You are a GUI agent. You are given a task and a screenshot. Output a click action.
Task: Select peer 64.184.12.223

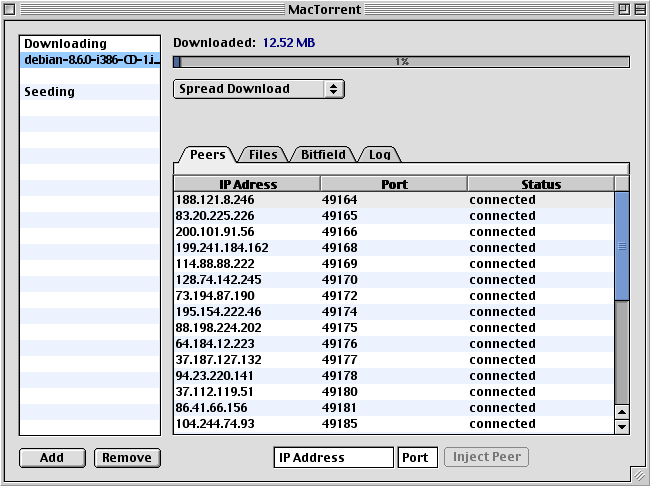pyautogui.click(x=394, y=344)
